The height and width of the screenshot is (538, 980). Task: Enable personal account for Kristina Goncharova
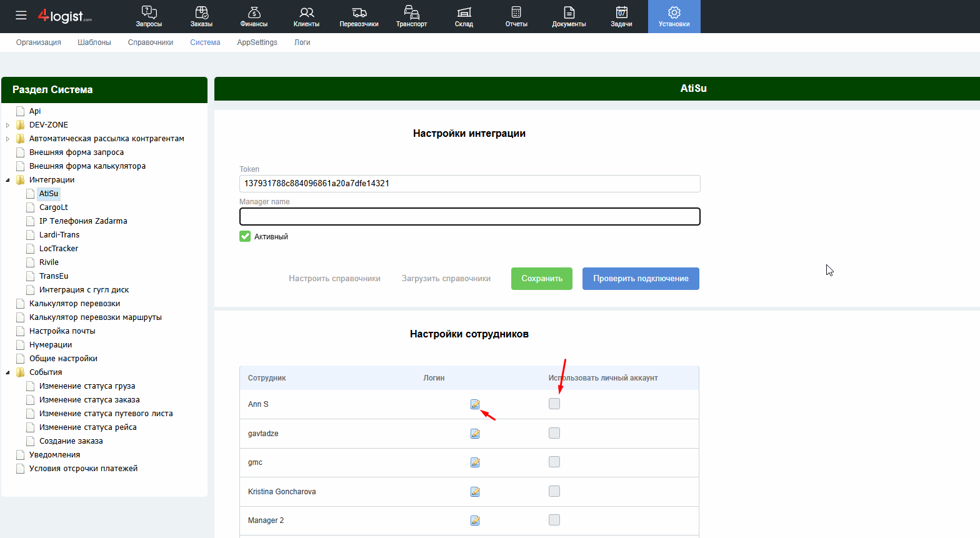[x=554, y=491]
